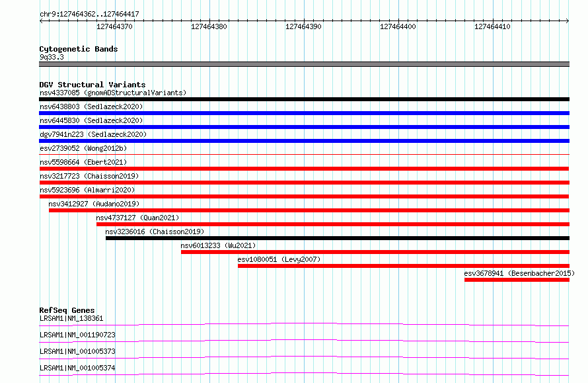
Task: Click the LRSAM1|NM_001005374 transcript label
Action: pyautogui.click(x=77, y=368)
